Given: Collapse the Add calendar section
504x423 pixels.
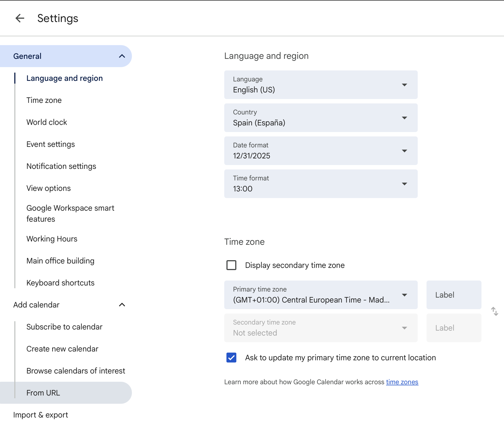Looking at the screenshot, I should point(122,304).
